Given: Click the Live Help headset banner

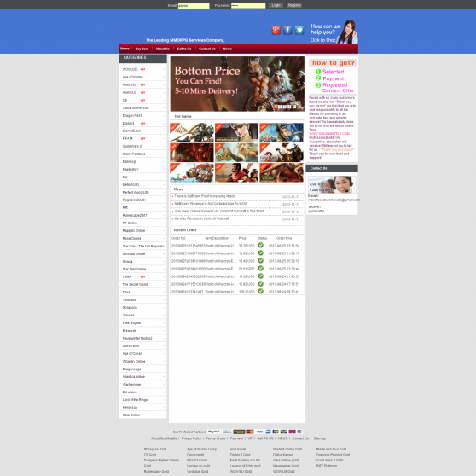Looking at the screenshot, I should pos(332,184).
